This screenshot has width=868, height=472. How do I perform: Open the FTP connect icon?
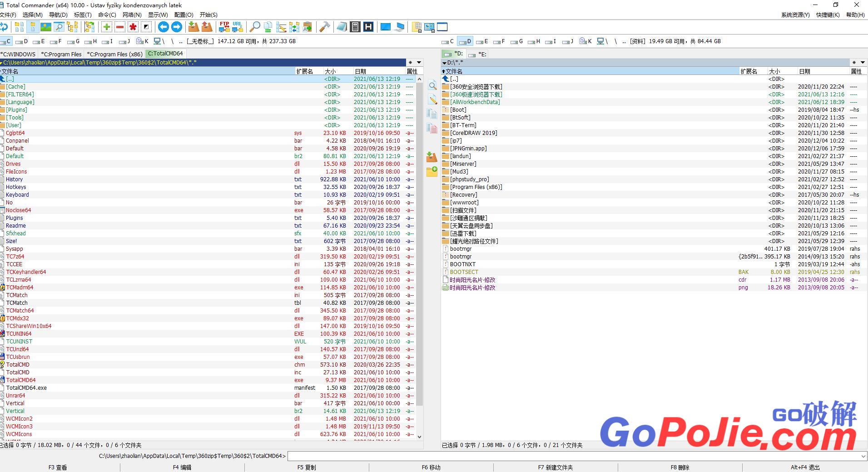[224, 27]
